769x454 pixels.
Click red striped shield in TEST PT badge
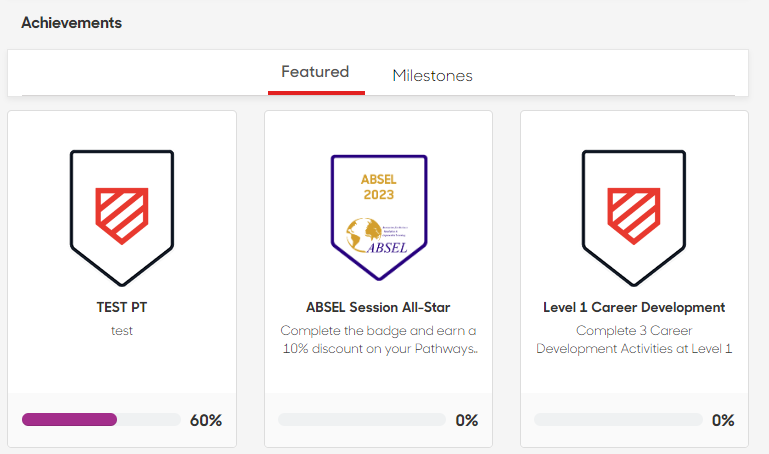(121, 214)
